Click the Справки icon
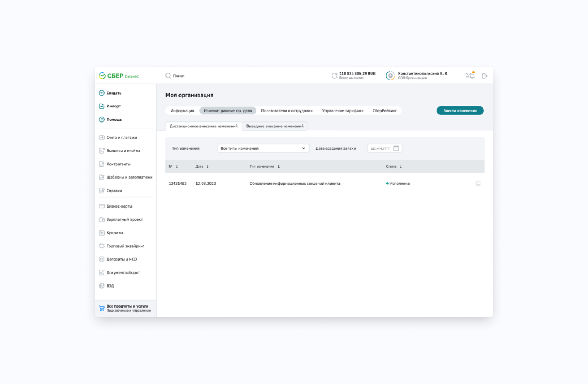The image size is (588, 384). tap(102, 191)
